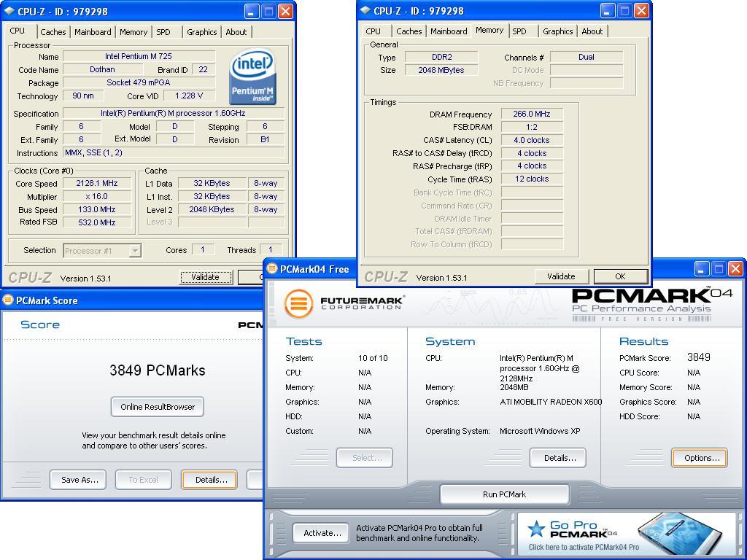
Task: Close the right CPU-Z Memory window
Action: coord(641,10)
